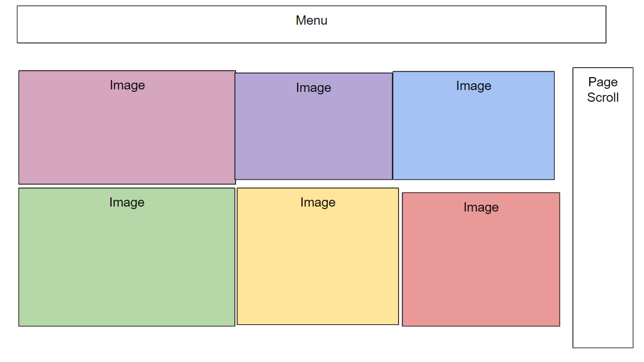The height and width of the screenshot is (362, 644).
Task: Click the "Menu" text label
Action: click(311, 20)
